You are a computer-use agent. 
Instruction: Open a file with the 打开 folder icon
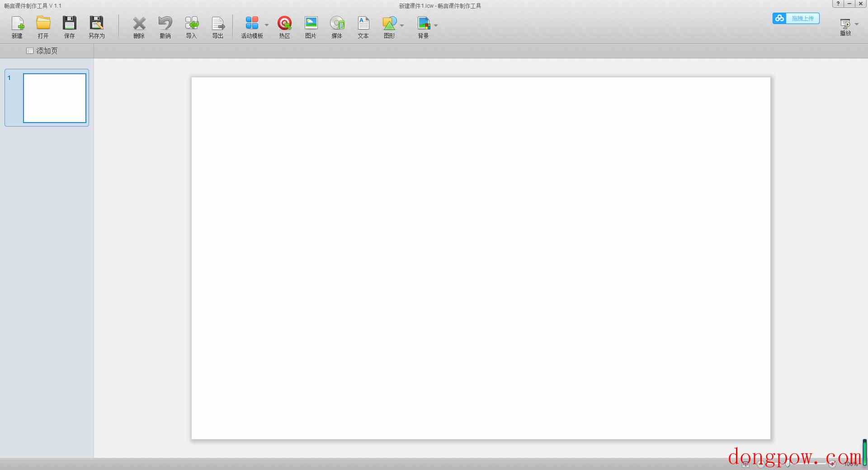click(43, 27)
